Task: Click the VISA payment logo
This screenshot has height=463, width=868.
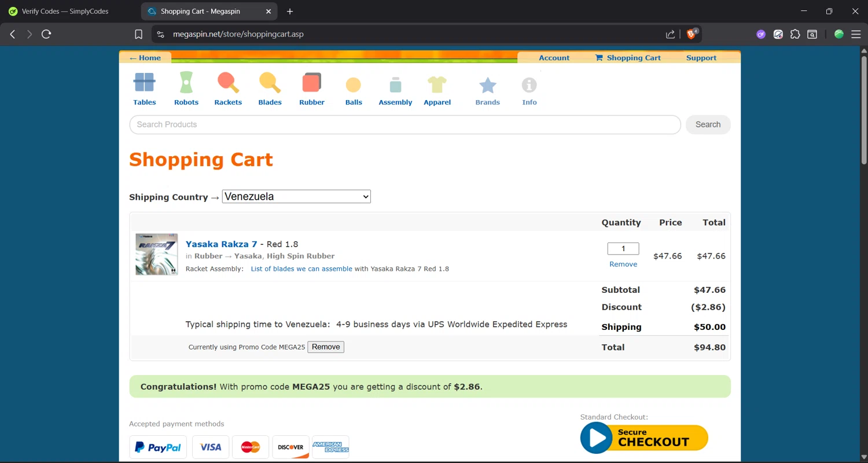Action: pyautogui.click(x=211, y=447)
